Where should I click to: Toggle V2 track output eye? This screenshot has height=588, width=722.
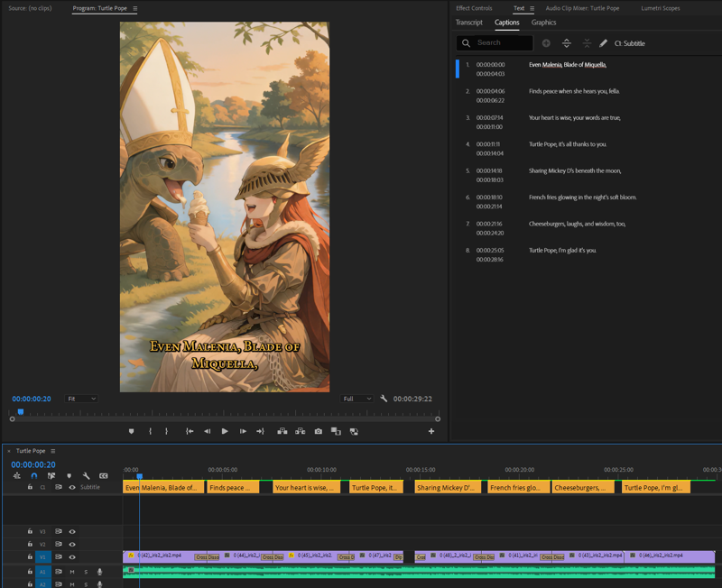[x=72, y=545]
